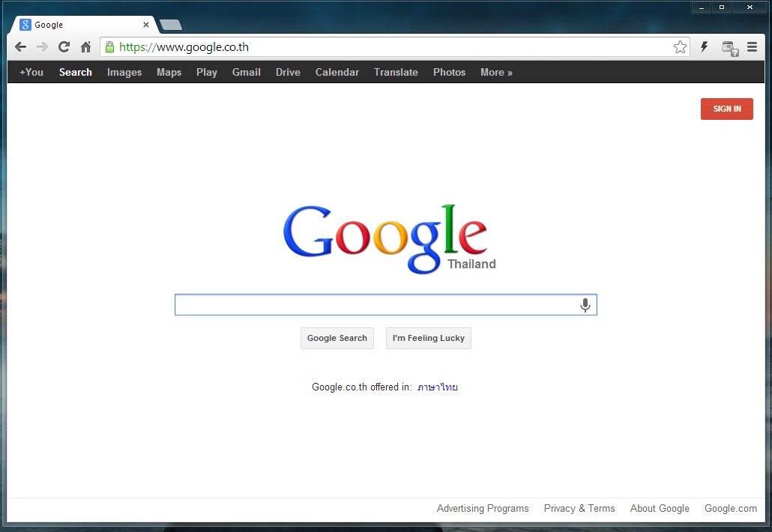Click the green padlock security icon
772x532 pixels.
pos(110,47)
